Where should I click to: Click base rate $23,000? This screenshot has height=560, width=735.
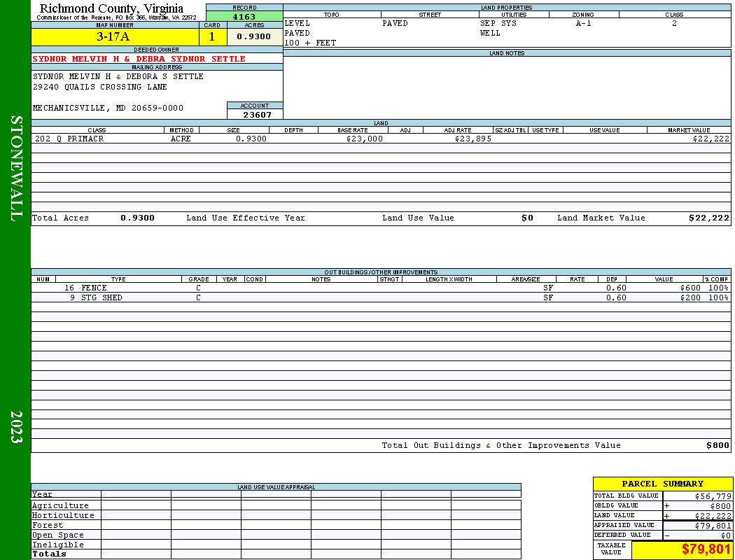(x=365, y=139)
